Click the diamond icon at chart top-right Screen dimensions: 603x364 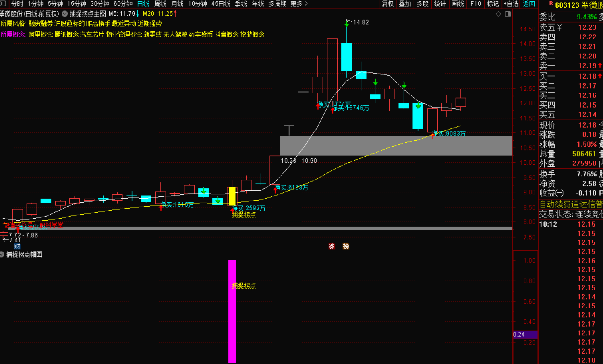[499, 14]
